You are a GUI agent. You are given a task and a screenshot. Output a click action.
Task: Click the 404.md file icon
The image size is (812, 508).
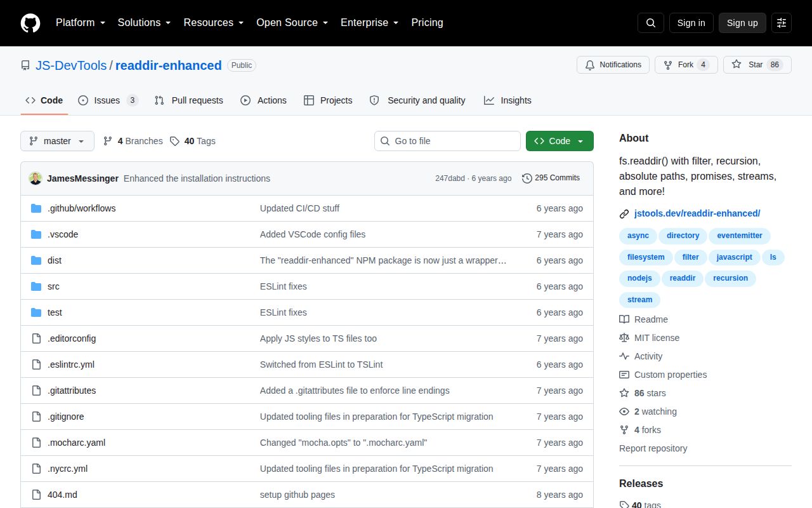36,495
